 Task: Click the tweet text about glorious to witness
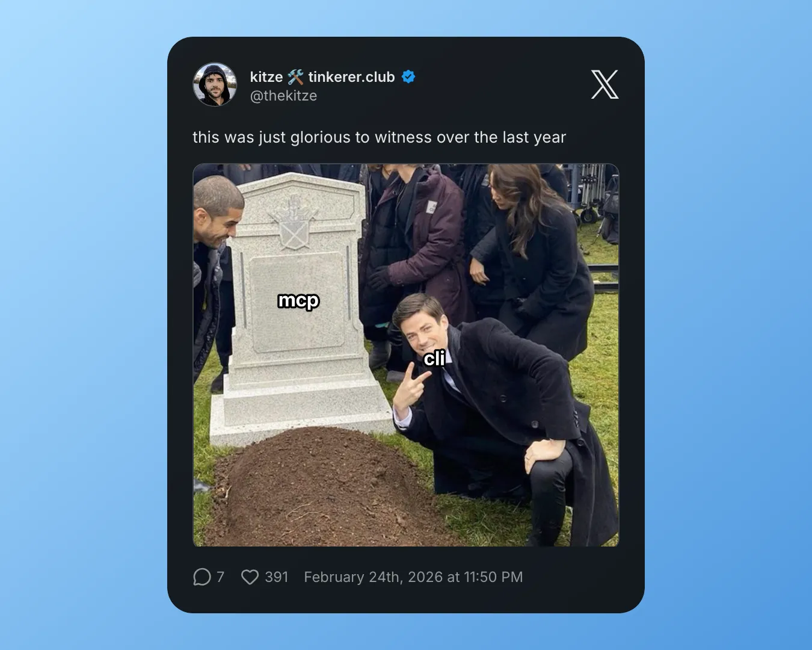[x=379, y=137]
